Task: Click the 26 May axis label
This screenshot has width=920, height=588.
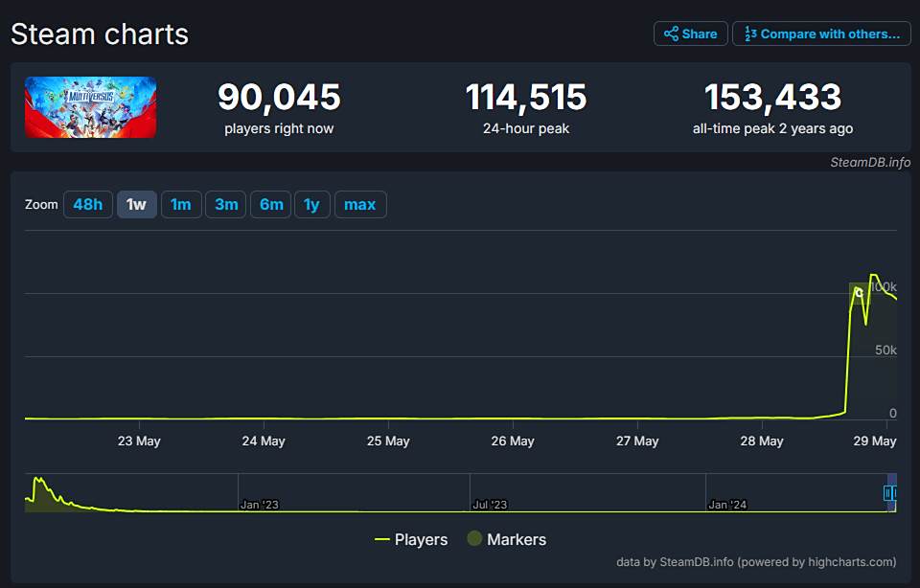Action: 513,441
